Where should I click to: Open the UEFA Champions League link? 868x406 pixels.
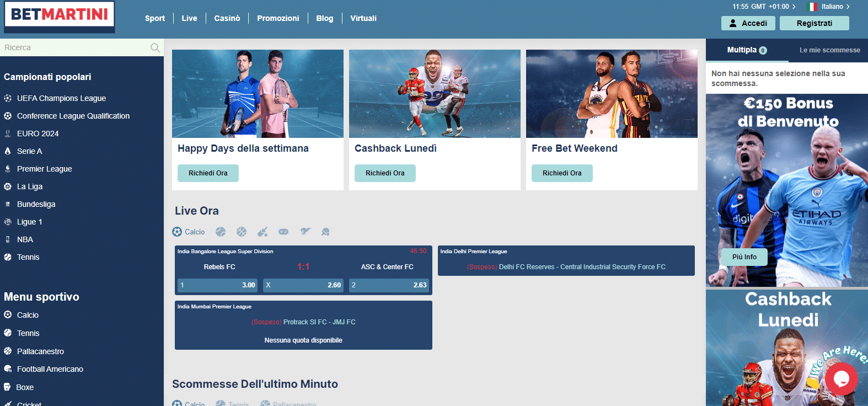coord(61,98)
